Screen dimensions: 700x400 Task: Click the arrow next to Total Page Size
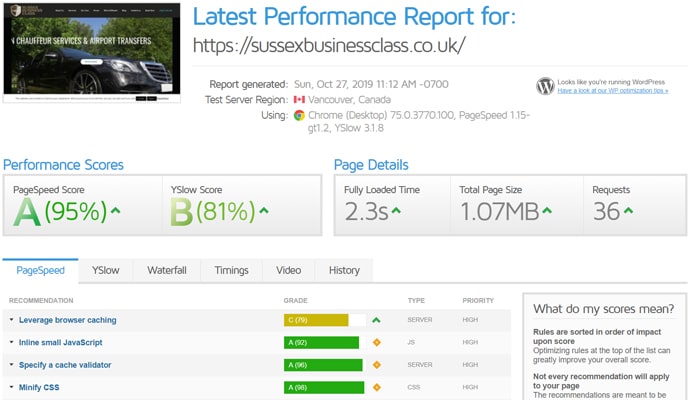pos(548,211)
